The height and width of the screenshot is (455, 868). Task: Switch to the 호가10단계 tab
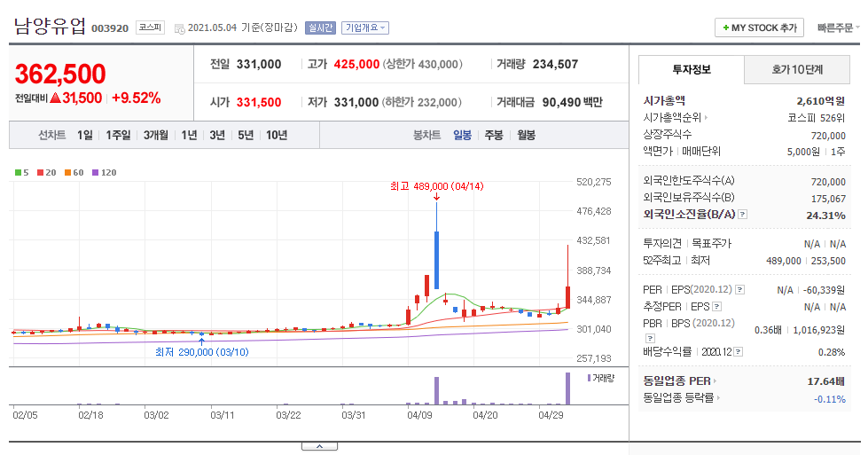pyautogui.click(x=797, y=69)
